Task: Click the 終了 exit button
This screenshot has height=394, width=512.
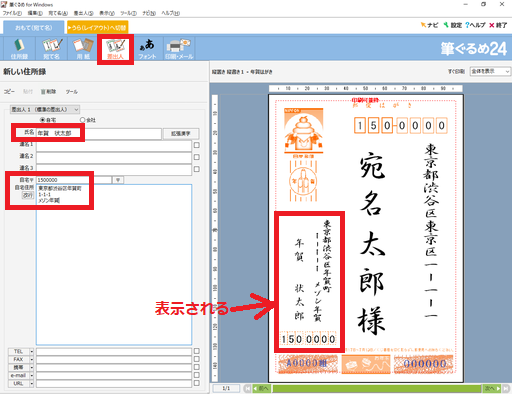Action: click(x=498, y=25)
